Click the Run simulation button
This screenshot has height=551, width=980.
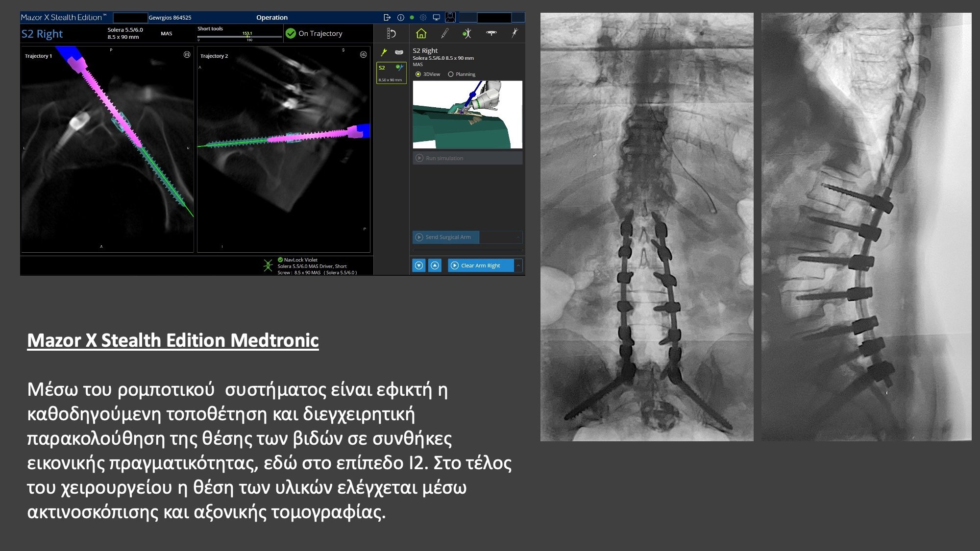[467, 158]
